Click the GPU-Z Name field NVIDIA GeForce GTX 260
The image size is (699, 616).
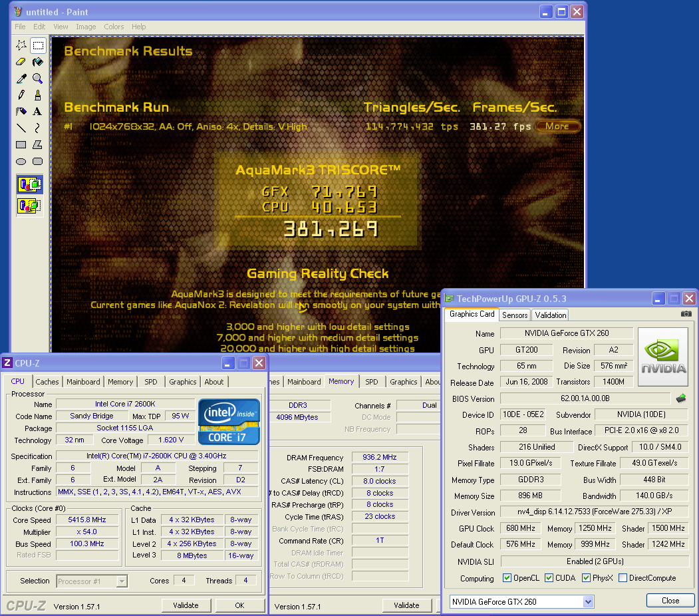click(567, 333)
